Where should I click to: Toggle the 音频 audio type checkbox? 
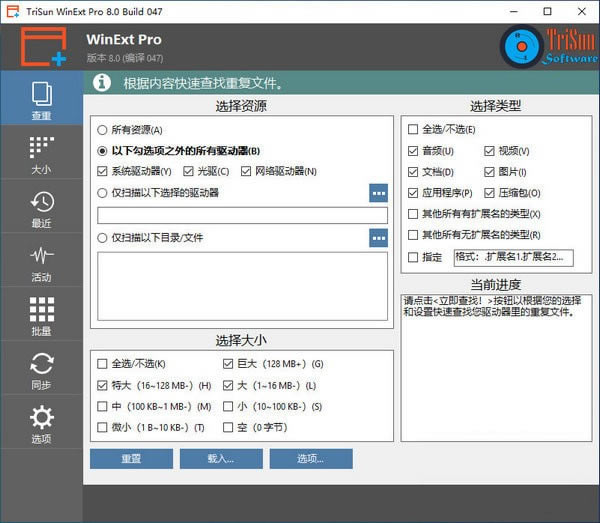pos(413,151)
